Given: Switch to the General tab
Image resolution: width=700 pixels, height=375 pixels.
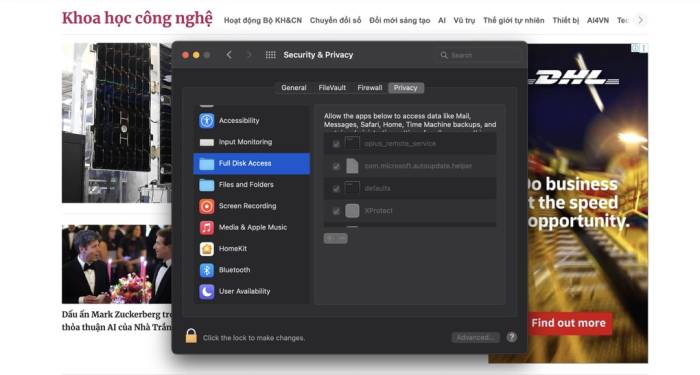Looking at the screenshot, I should [x=294, y=88].
